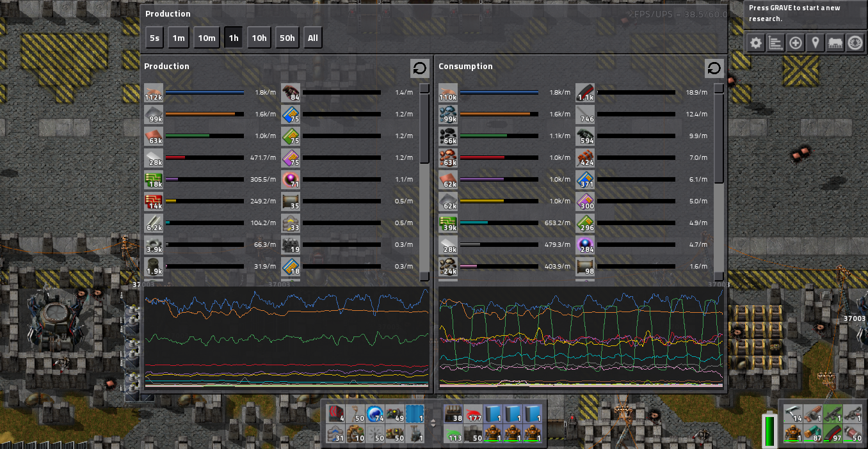Select the 1m time range tab
The height and width of the screenshot is (449, 868).
pyautogui.click(x=179, y=38)
